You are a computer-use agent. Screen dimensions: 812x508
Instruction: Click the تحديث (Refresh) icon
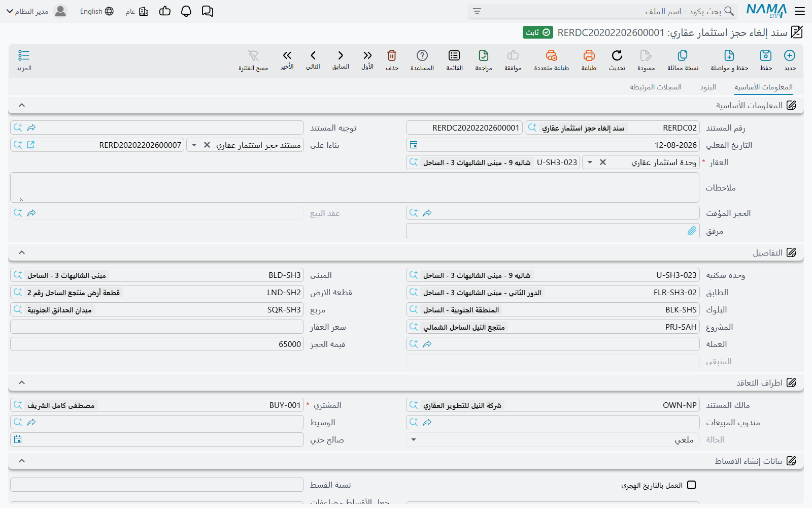pos(617,55)
